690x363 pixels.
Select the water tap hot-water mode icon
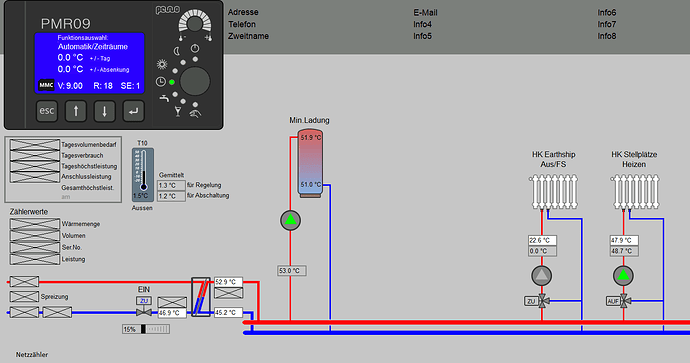pos(164,98)
